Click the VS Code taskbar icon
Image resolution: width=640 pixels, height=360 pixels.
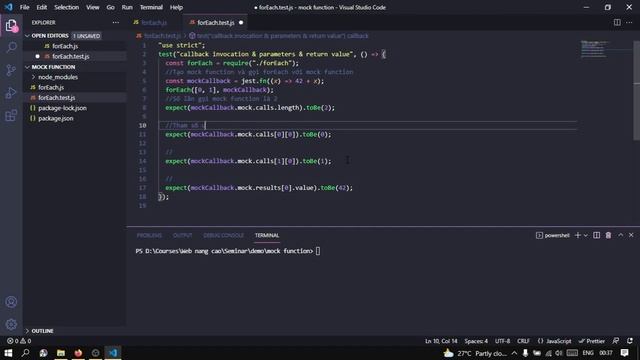113,353
